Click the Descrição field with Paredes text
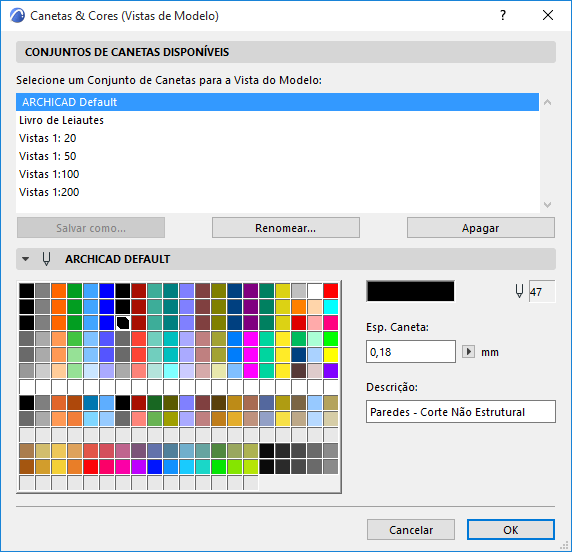The image size is (572, 552). click(x=461, y=412)
